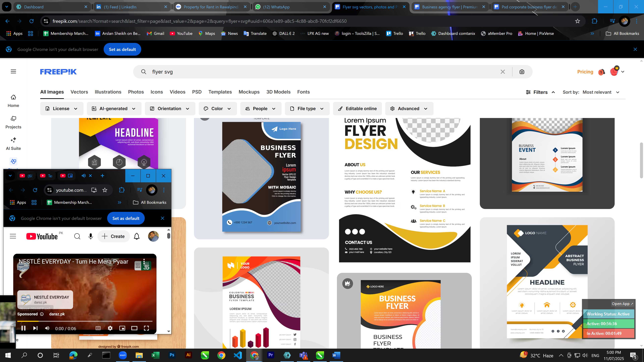The height and width of the screenshot is (362, 644).
Task: Pause the YouTube ad video
Action: (x=23, y=328)
